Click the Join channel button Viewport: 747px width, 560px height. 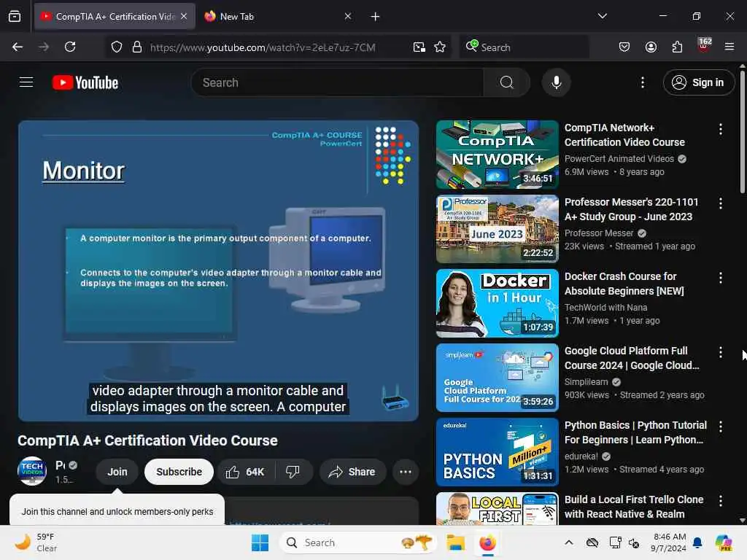(117, 472)
